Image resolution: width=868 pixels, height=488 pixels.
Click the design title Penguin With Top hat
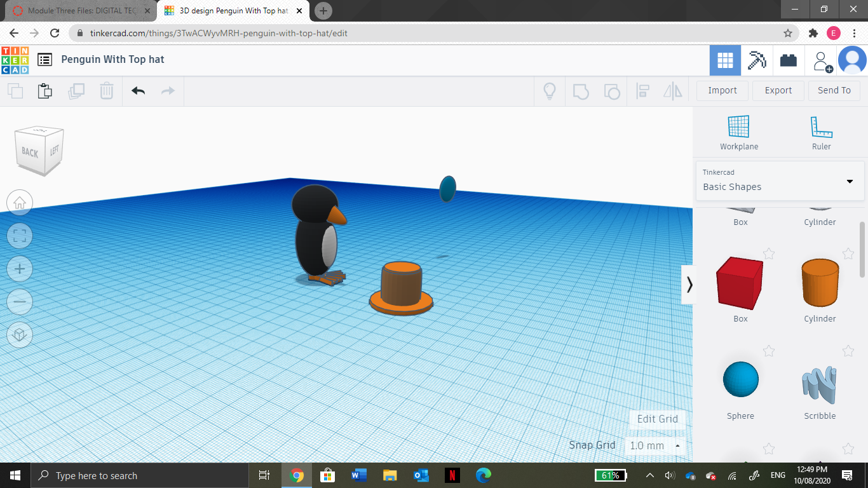tap(112, 59)
